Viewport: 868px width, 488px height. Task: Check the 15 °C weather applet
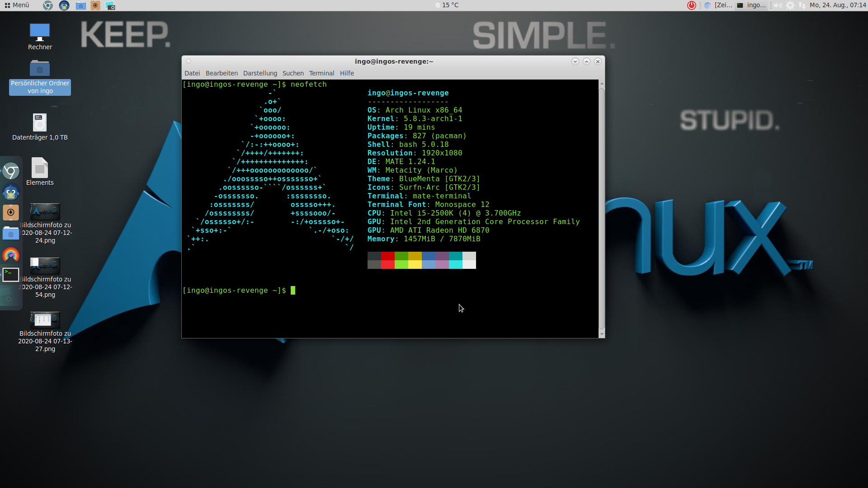(x=447, y=5)
